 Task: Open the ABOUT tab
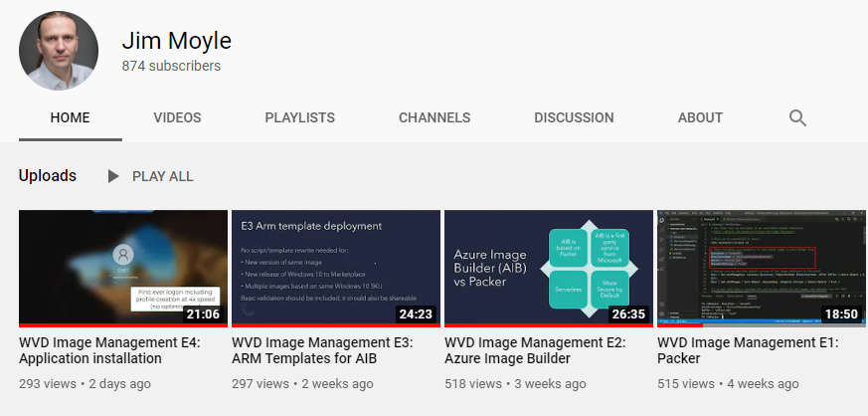click(x=700, y=118)
